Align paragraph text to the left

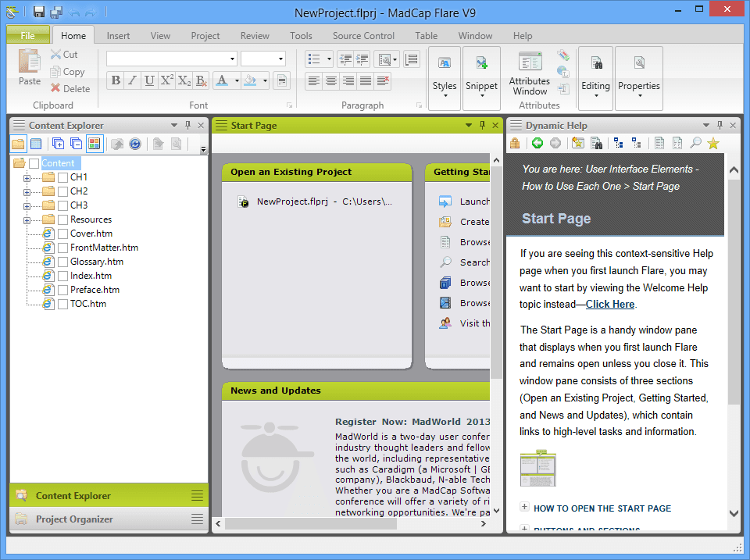[314, 80]
